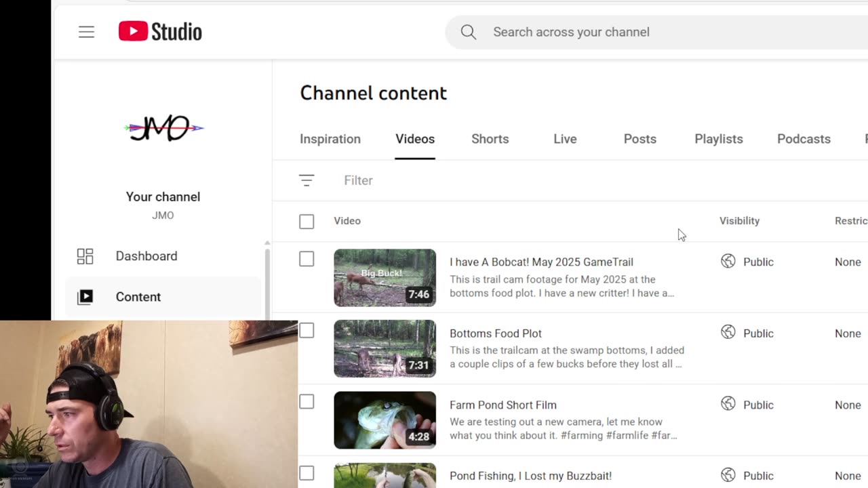
Task: Select the Bobcat May 2025 video checkbox
Action: (307, 259)
